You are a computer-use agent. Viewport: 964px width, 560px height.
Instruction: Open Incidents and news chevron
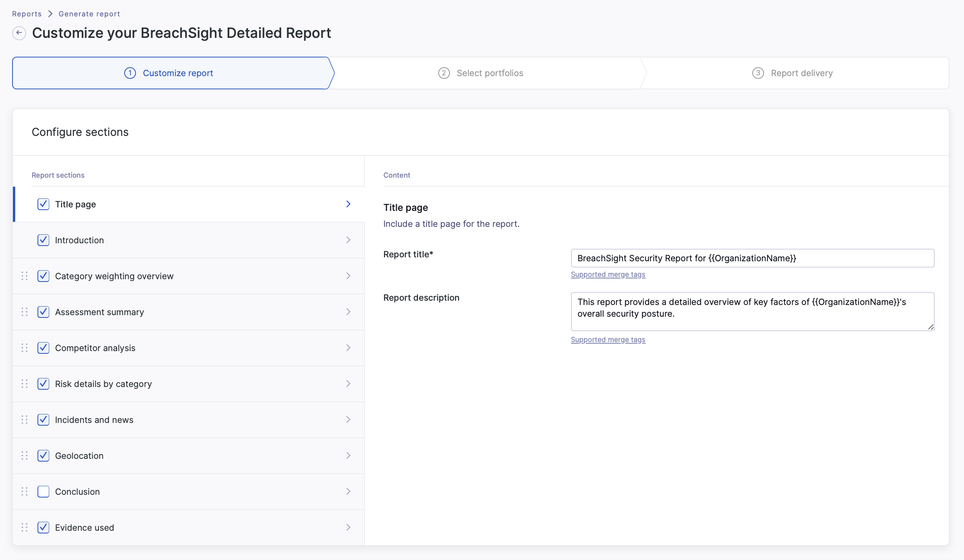tap(348, 419)
